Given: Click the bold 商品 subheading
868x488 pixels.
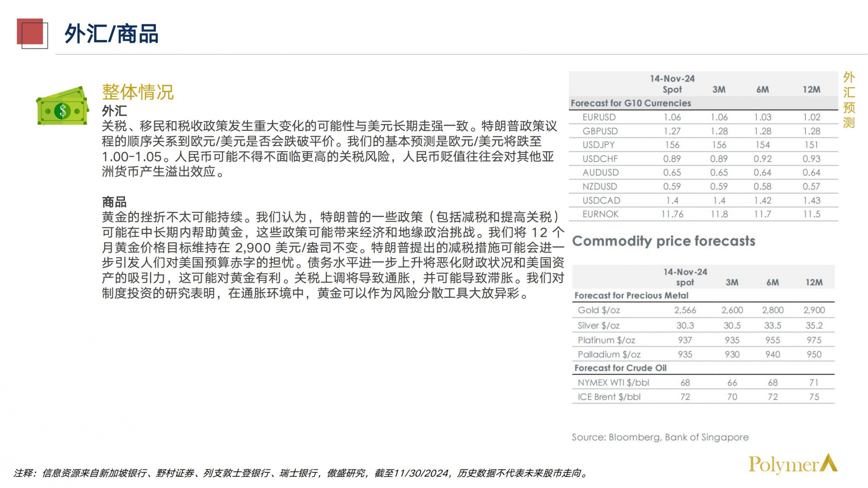Looking at the screenshot, I should [x=114, y=202].
